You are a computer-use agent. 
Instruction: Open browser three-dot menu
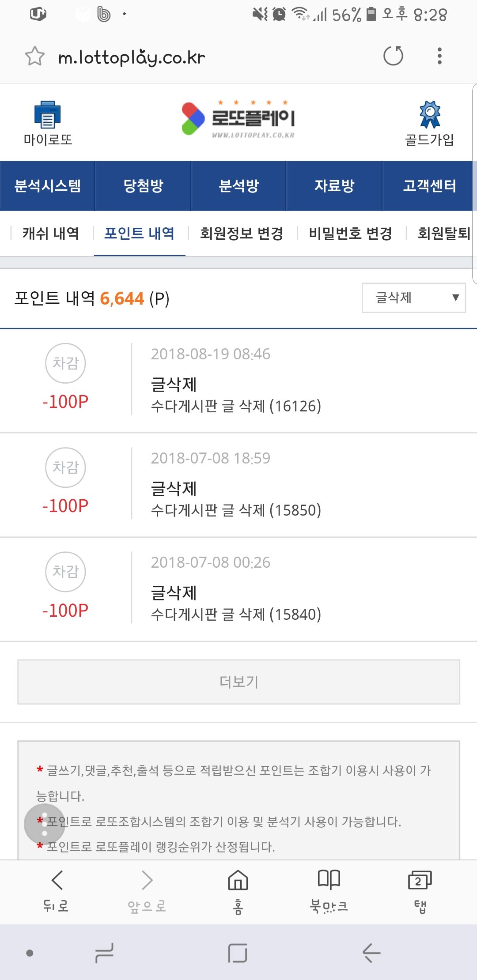point(439,56)
